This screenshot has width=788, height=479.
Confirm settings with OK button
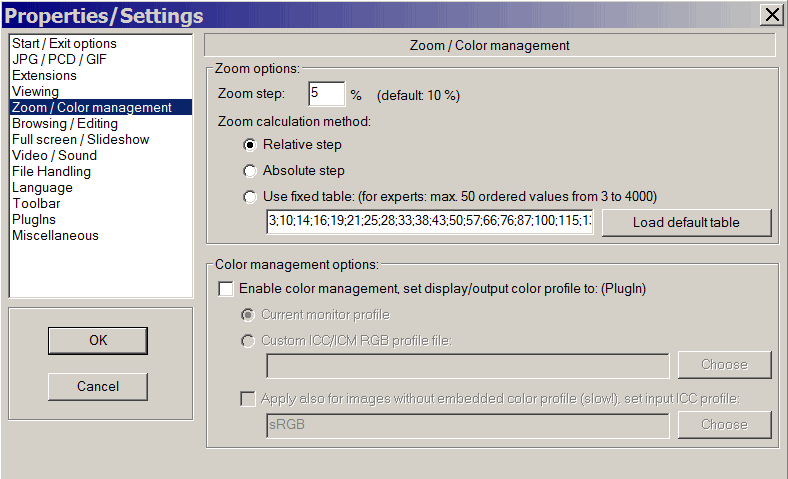(x=98, y=340)
